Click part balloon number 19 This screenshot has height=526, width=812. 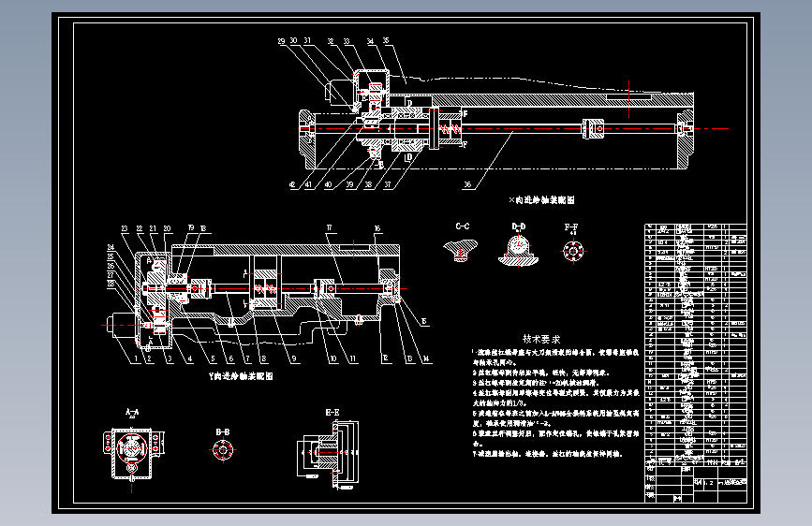(191, 227)
